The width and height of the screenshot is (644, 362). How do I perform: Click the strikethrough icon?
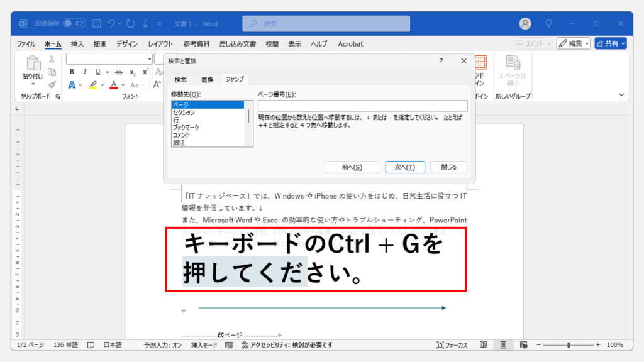(x=118, y=72)
